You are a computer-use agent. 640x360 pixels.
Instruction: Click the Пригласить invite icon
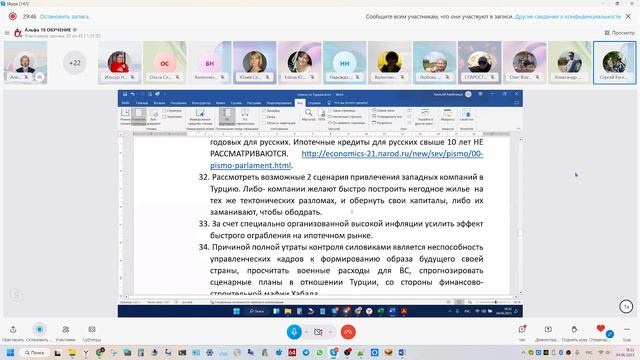tap(13, 329)
